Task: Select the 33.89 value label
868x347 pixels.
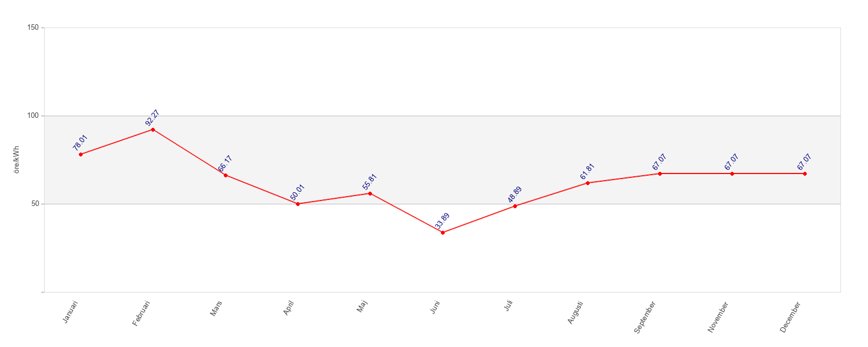Action: pyautogui.click(x=443, y=221)
